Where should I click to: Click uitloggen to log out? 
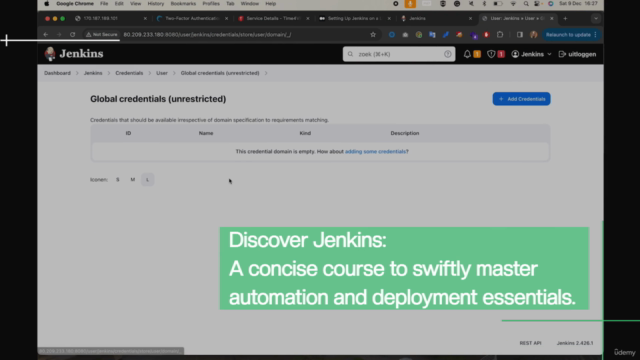(577, 54)
